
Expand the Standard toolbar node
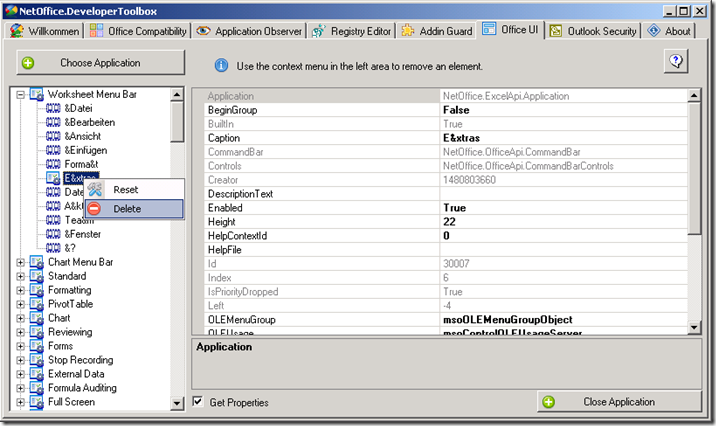(x=21, y=276)
